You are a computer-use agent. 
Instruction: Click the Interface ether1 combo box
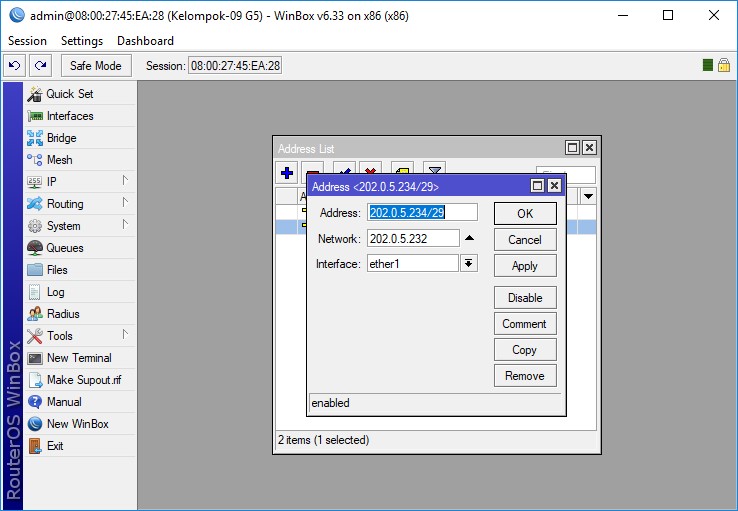point(412,263)
